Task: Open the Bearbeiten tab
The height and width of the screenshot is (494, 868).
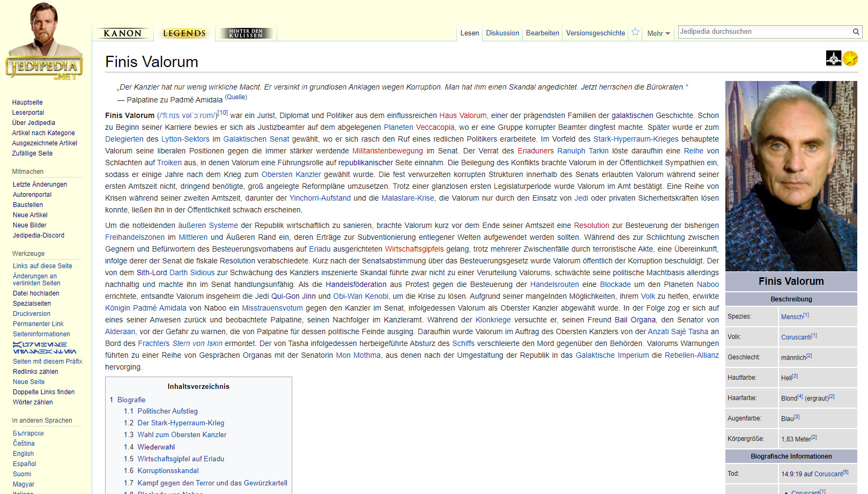Action: click(543, 33)
